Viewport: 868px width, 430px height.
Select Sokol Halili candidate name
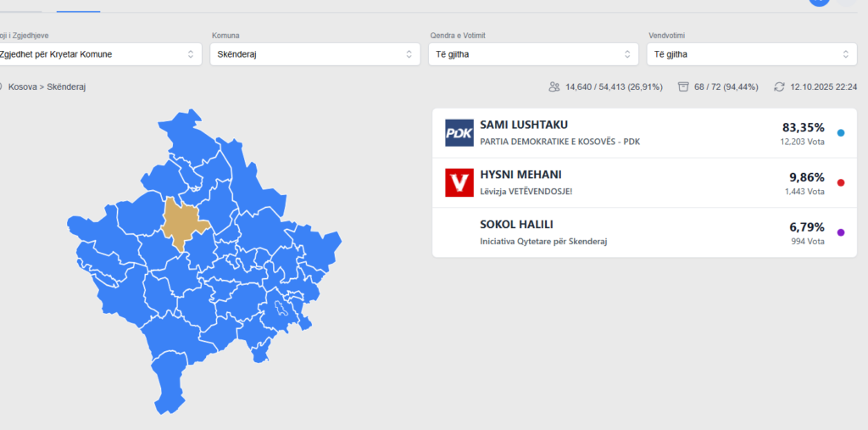coord(515,225)
